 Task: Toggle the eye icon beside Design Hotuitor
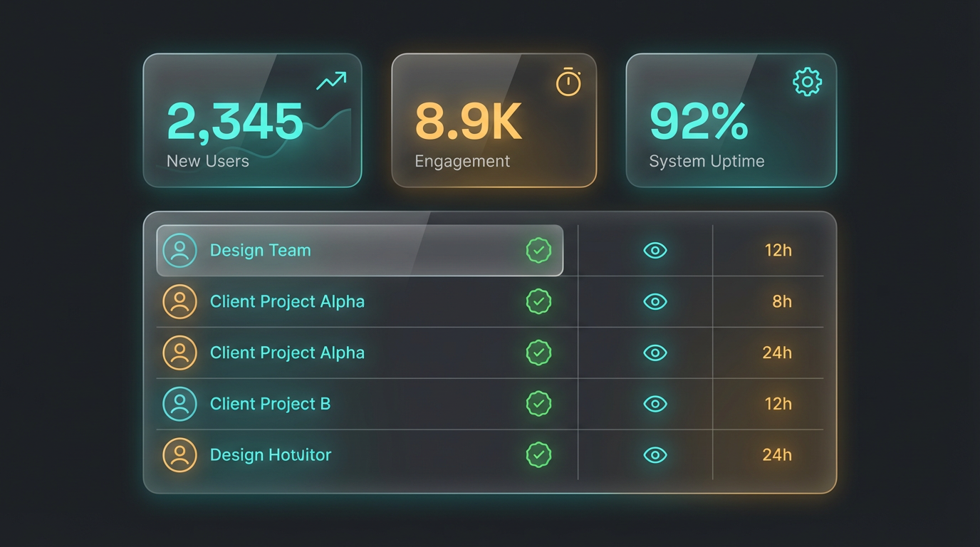pos(655,455)
